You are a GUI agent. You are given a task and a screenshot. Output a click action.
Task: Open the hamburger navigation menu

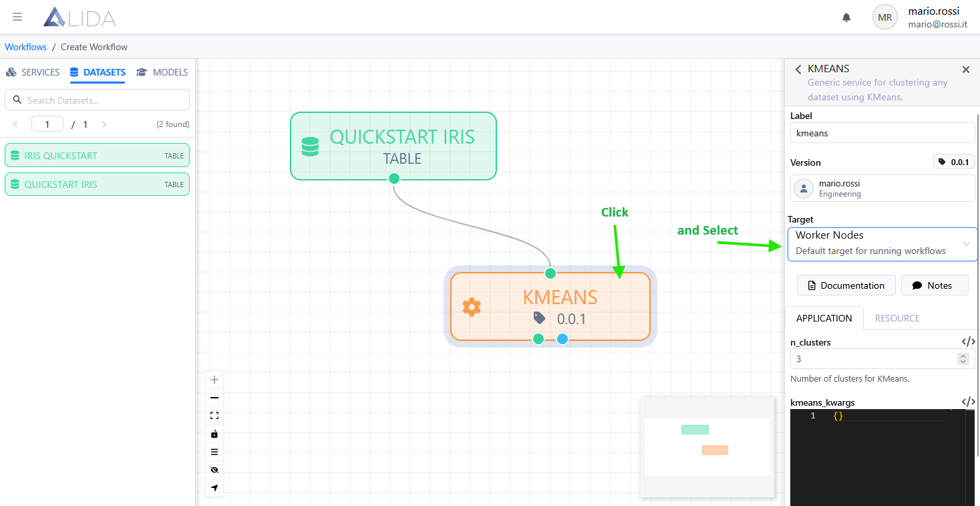click(x=17, y=17)
